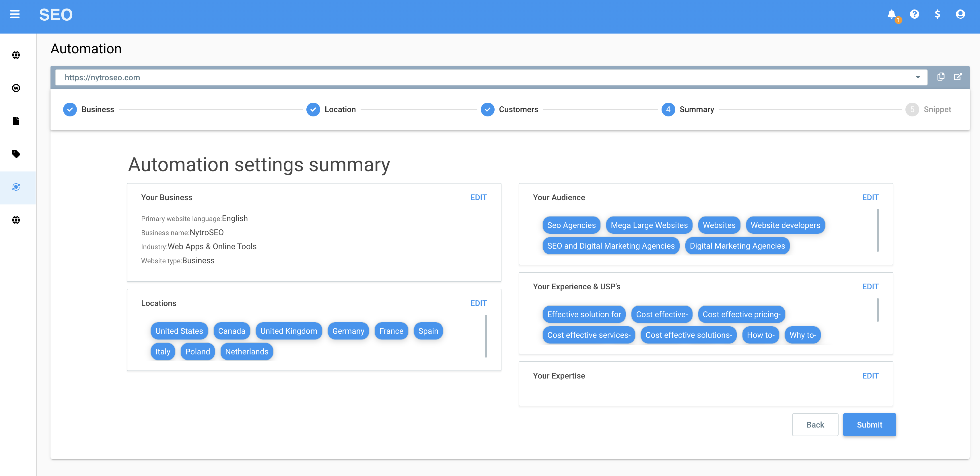Open the tag sidebar icon

pyautogui.click(x=16, y=154)
